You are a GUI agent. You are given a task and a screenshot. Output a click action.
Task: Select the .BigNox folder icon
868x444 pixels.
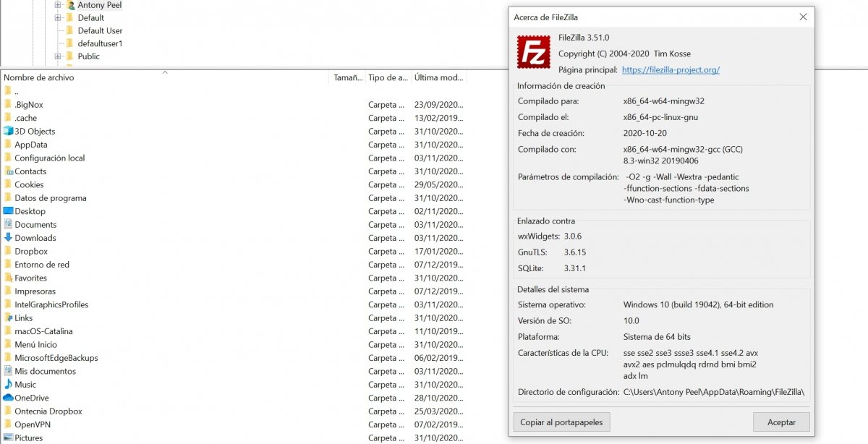[8, 104]
